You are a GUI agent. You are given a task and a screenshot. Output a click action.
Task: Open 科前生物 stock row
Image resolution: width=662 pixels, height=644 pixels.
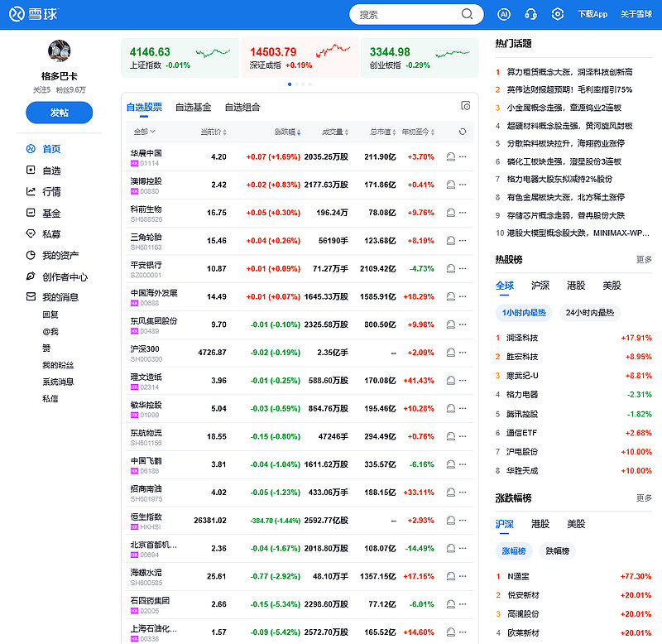click(x=300, y=213)
